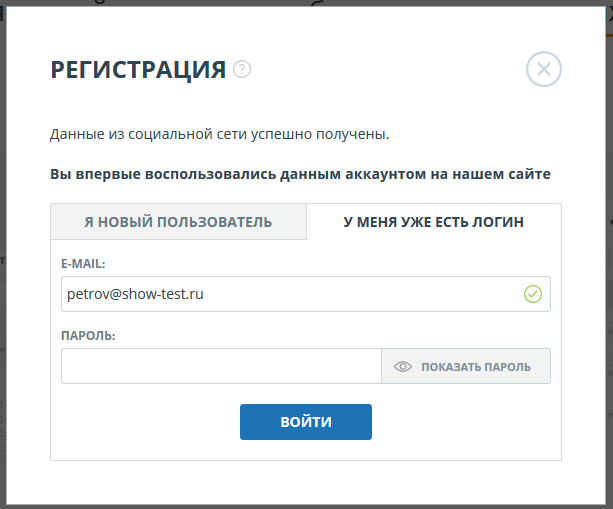The image size is (613, 509).
Task: Click the ПАРОЛЬ: field label
Action: (x=88, y=336)
